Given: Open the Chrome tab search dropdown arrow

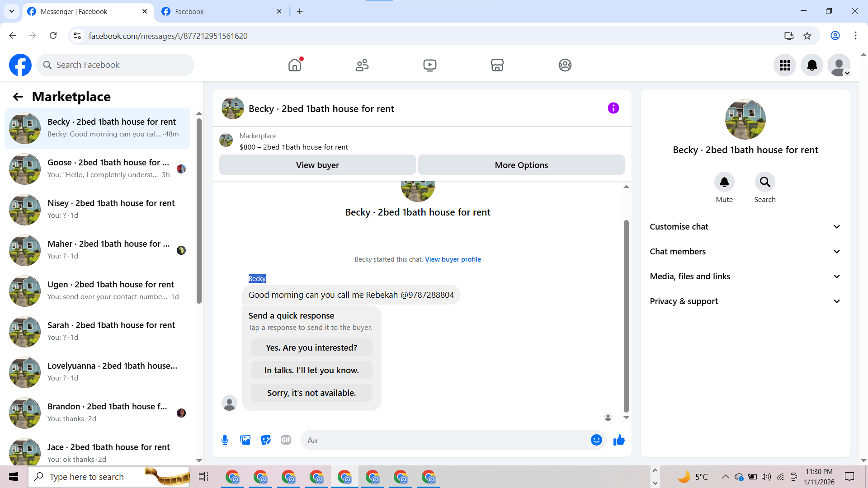Looking at the screenshot, I should click(12, 11).
